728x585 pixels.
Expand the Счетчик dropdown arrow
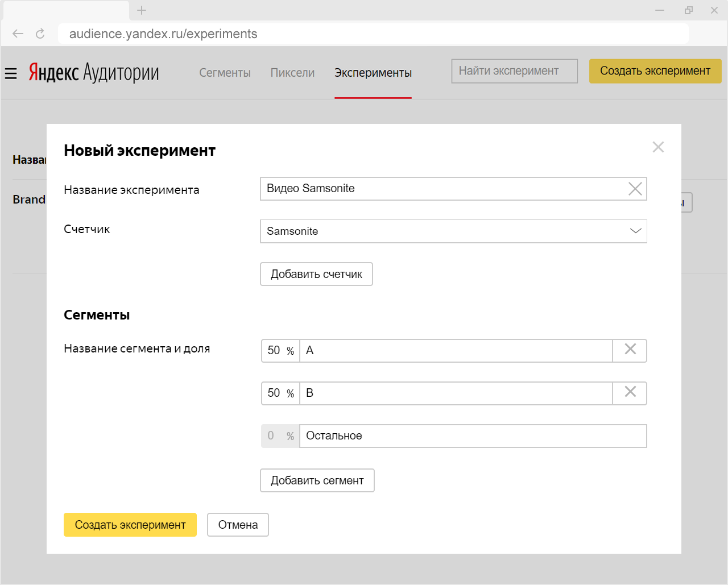pyautogui.click(x=635, y=231)
